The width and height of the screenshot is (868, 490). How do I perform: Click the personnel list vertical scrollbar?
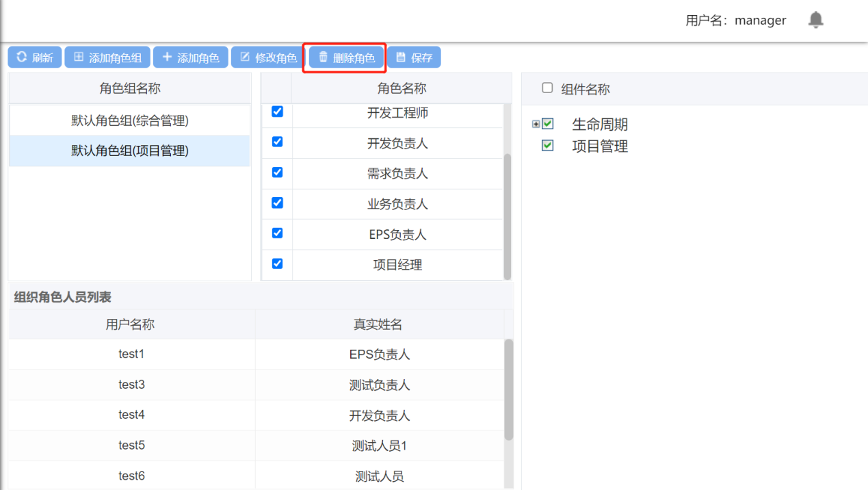click(508, 389)
